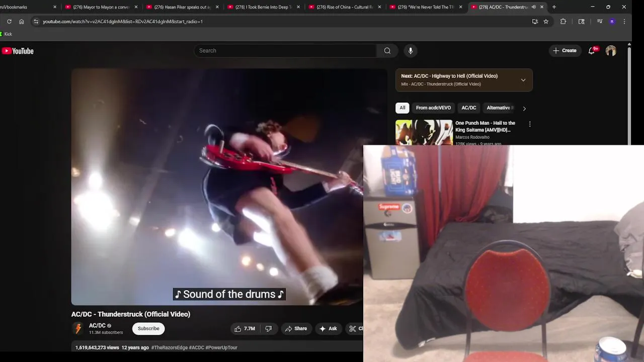Bookmark this page with star icon
This screenshot has width=644, height=362.
pos(546,22)
